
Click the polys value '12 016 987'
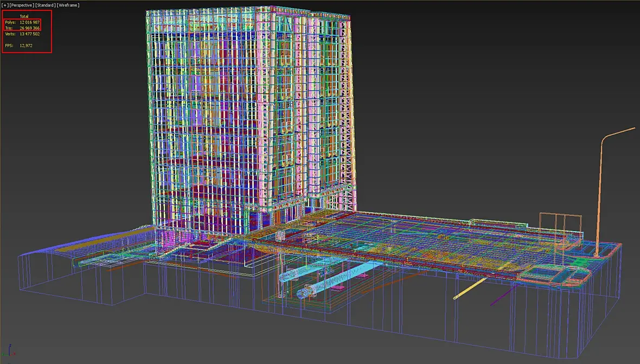tap(30, 22)
